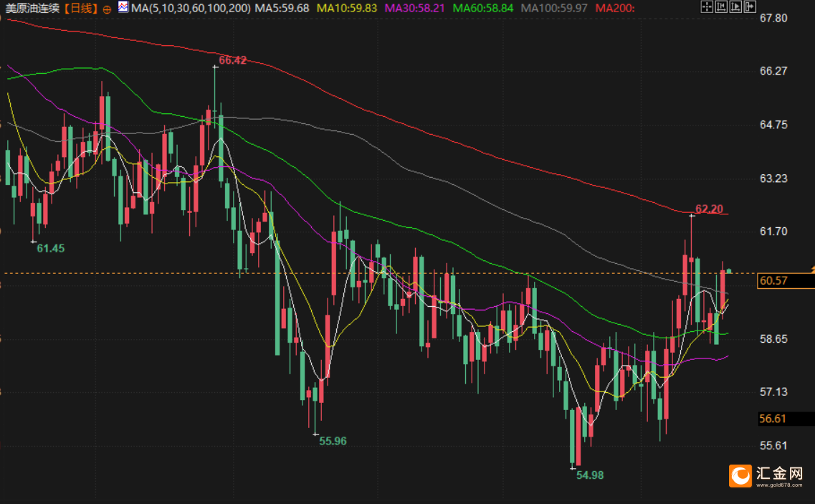Click the 61.45 low price label
Viewport: 815px width, 504px height.
[50, 249]
